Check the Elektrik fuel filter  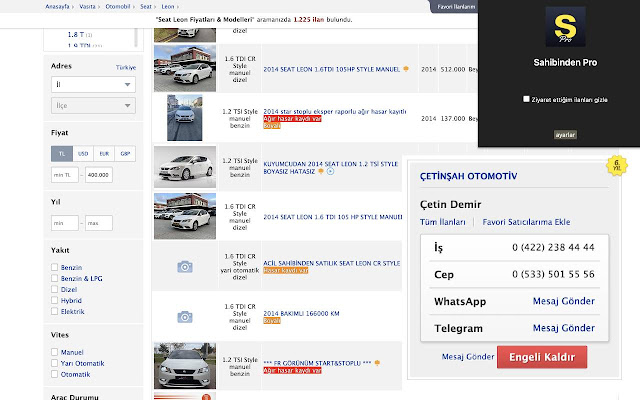54,311
